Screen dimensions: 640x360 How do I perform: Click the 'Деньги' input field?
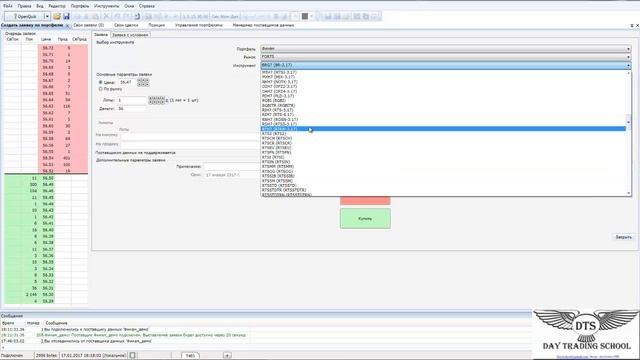(132, 109)
